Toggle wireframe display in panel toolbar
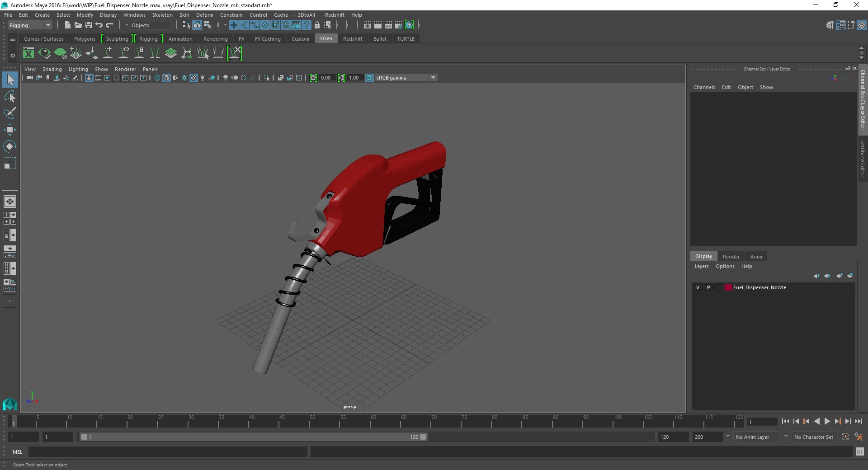 tap(157, 78)
